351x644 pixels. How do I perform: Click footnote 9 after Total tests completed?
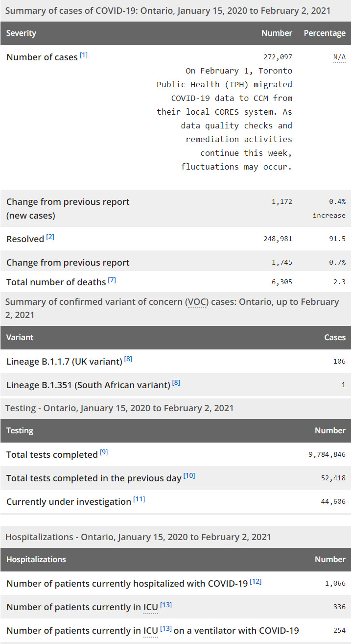point(104,452)
